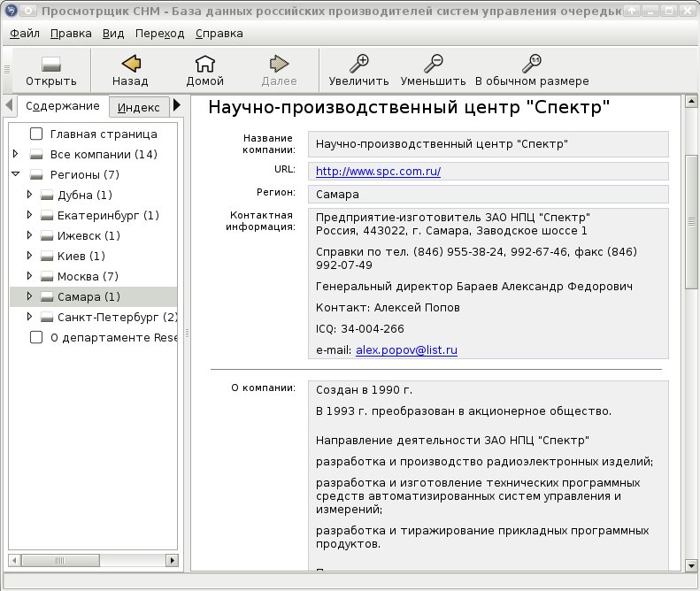This screenshot has height=591, width=700.
Task: Zoom in with the Увеличить magnifier
Action: [x=359, y=64]
